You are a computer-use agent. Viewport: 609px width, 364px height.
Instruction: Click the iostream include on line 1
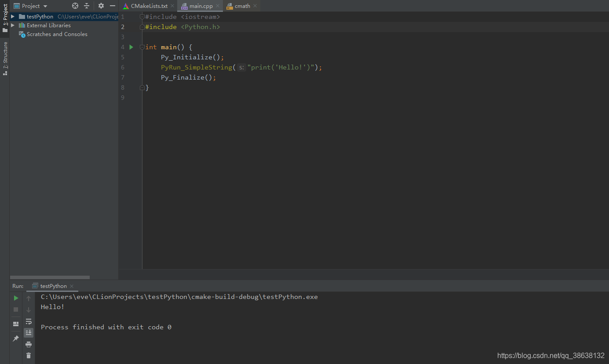coord(201,17)
